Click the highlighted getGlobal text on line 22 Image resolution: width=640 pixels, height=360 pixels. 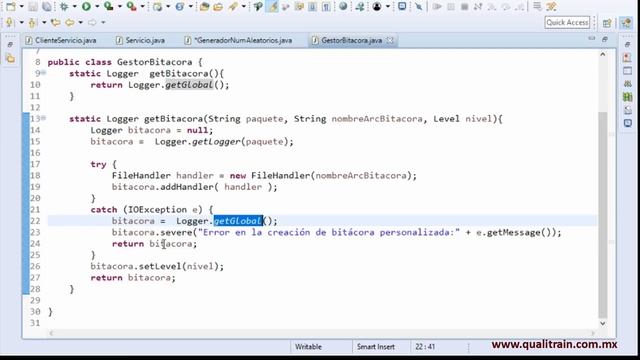pos(238,221)
